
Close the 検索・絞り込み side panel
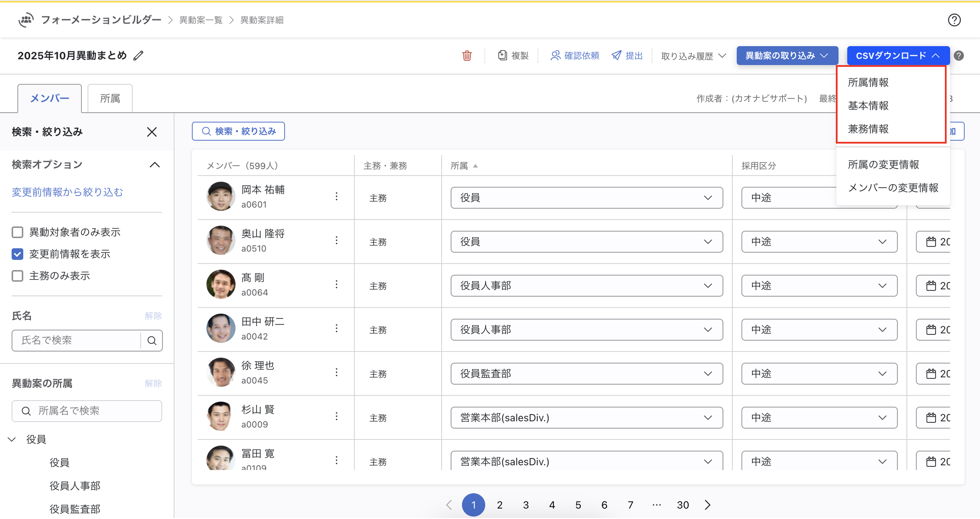pyautogui.click(x=152, y=132)
